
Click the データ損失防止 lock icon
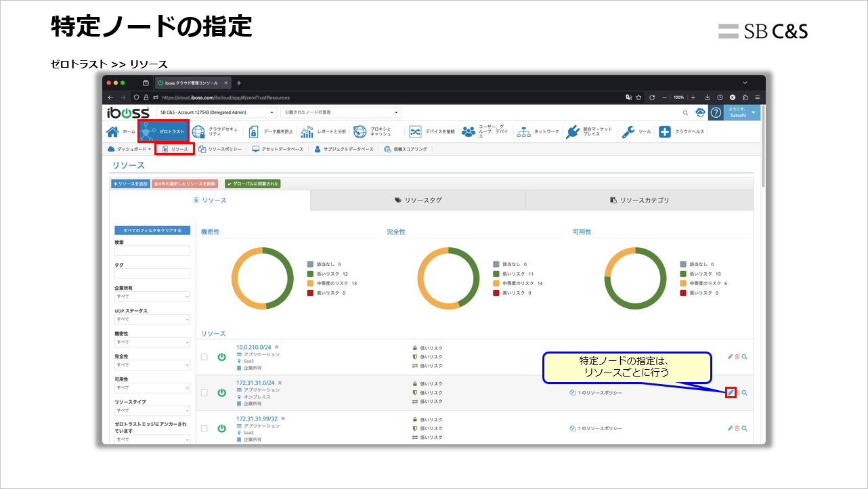(253, 131)
